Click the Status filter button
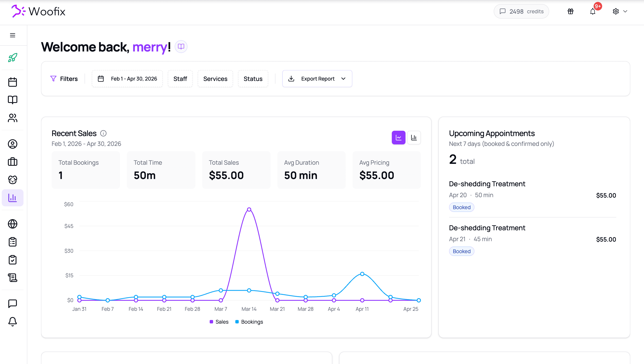644x364 pixels. click(253, 79)
